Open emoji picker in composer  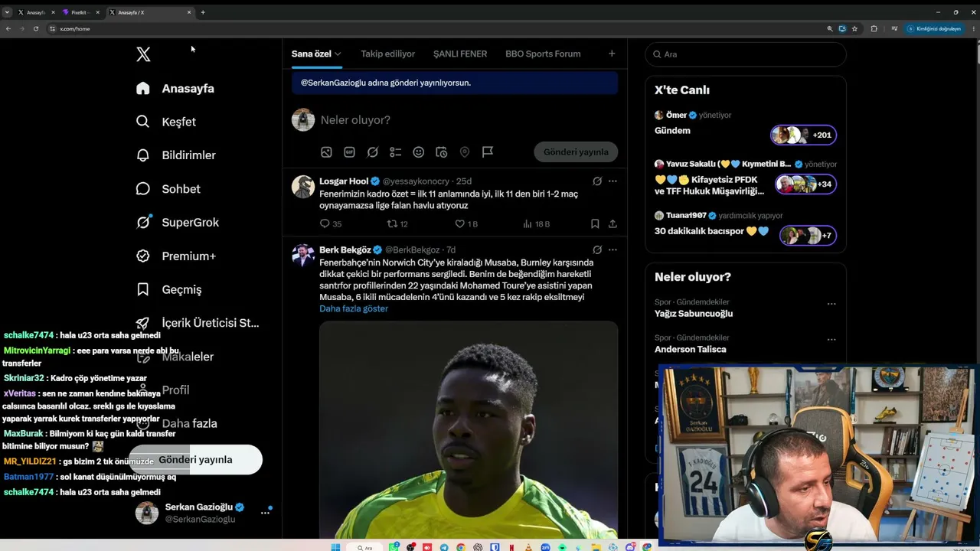pyautogui.click(x=419, y=152)
